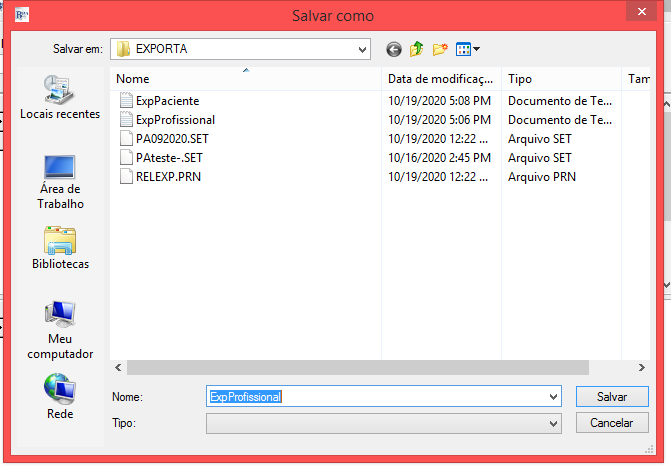Open the Tipo file type dropdown
Image resolution: width=671 pixels, height=466 pixels.
pos(554,424)
